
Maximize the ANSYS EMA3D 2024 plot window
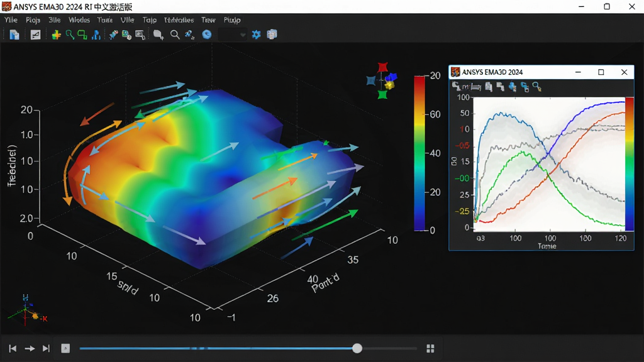pos(601,72)
